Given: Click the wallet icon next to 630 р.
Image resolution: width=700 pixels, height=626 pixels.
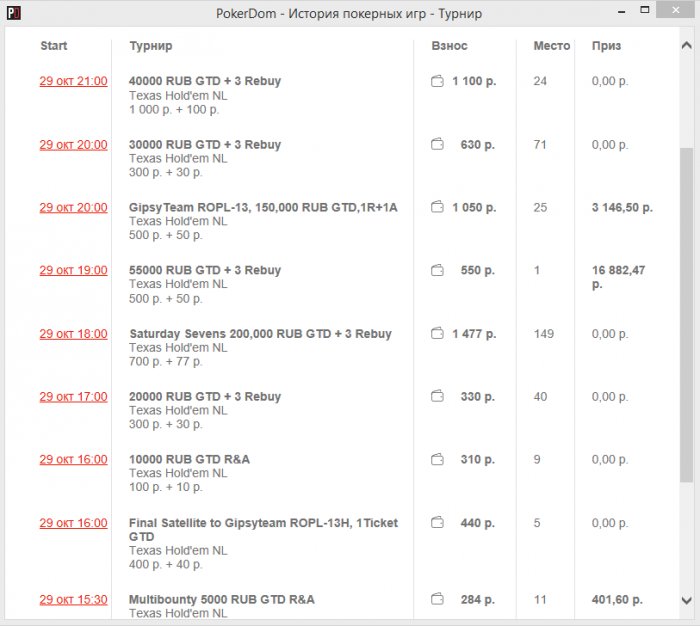Looking at the screenshot, I should [437, 145].
